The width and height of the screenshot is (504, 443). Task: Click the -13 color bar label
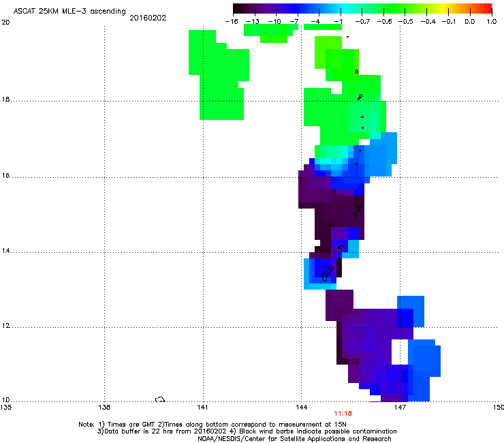[x=253, y=22]
